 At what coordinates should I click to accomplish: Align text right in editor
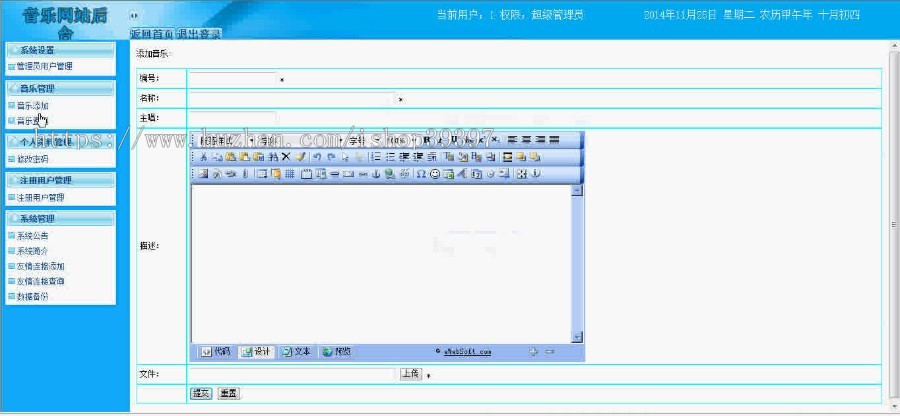click(x=540, y=139)
